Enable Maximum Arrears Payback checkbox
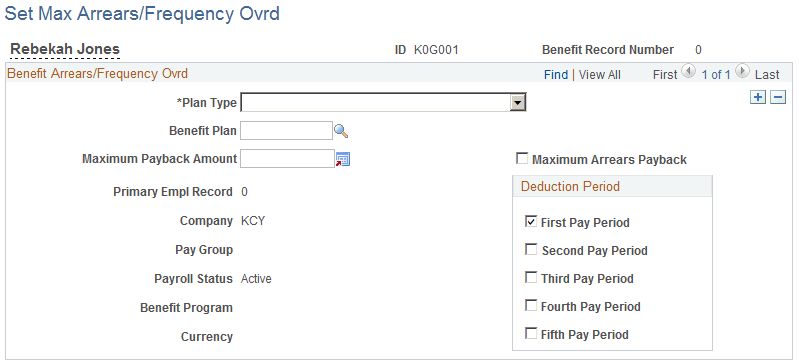The width and height of the screenshot is (799, 362). click(522, 159)
